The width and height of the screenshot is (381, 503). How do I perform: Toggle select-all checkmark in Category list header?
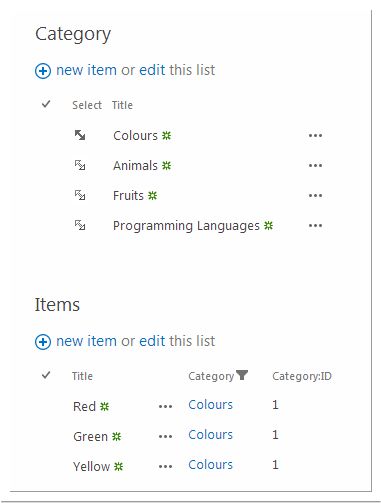click(x=46, y=104)
